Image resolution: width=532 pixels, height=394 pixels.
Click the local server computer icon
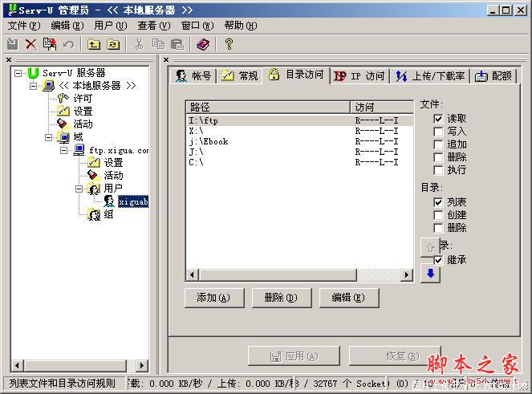pyautogui.click(x=48, y=85)
